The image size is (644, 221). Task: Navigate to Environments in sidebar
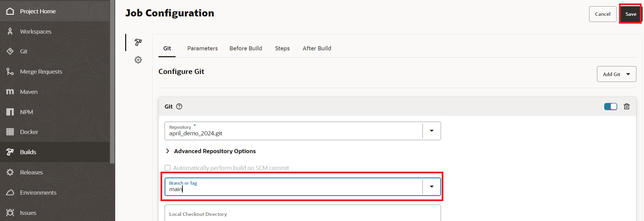pos(38,193)
